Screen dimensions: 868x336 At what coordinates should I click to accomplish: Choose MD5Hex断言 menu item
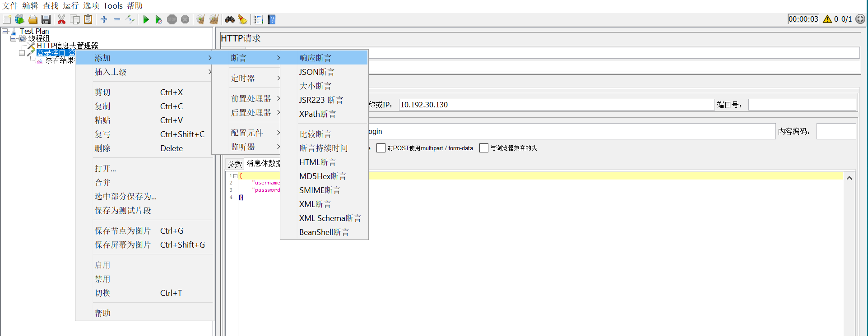324,176
